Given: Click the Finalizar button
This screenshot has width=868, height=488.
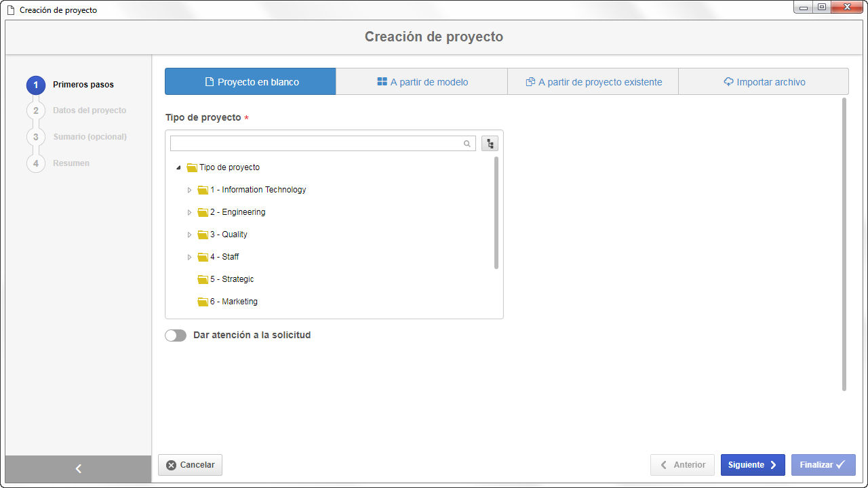Looking at the screenshot, I should tap(823, 465).
